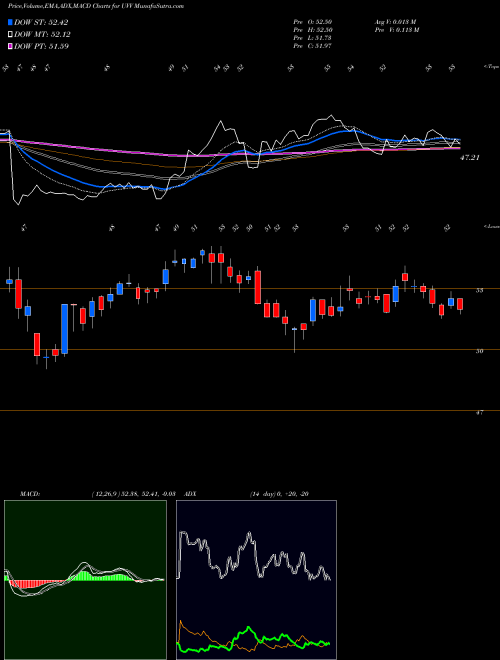500x660 pixels.
Task: Click the ADX '(14 day) 6, +20, -20' values
Action: (279, 494)
